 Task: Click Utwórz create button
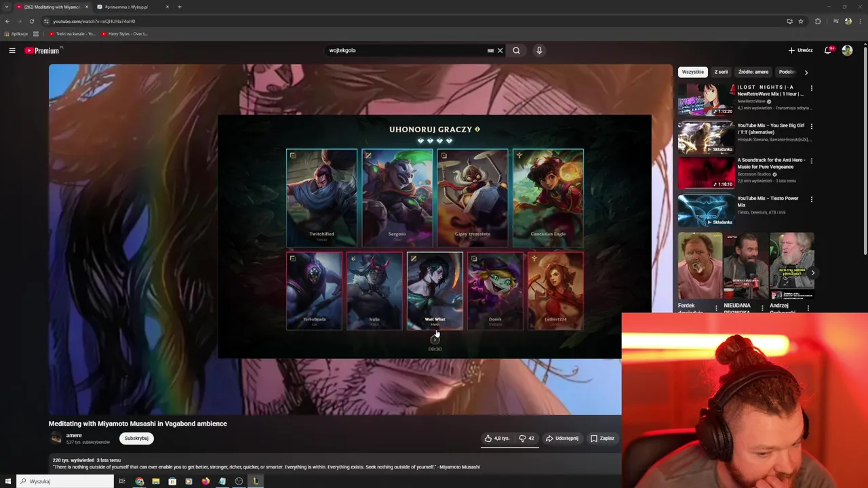click(x=800, y=50)
